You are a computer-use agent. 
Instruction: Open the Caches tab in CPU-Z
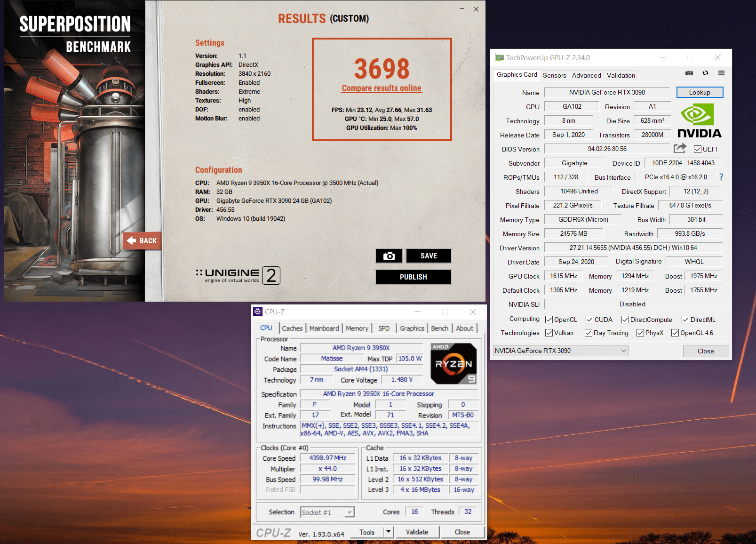tap(292, 328)
